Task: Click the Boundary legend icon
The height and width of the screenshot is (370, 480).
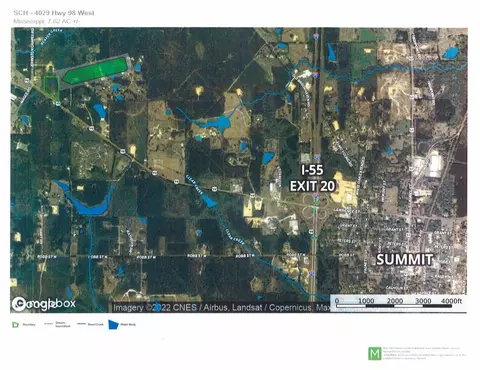Action: [15, 325]
